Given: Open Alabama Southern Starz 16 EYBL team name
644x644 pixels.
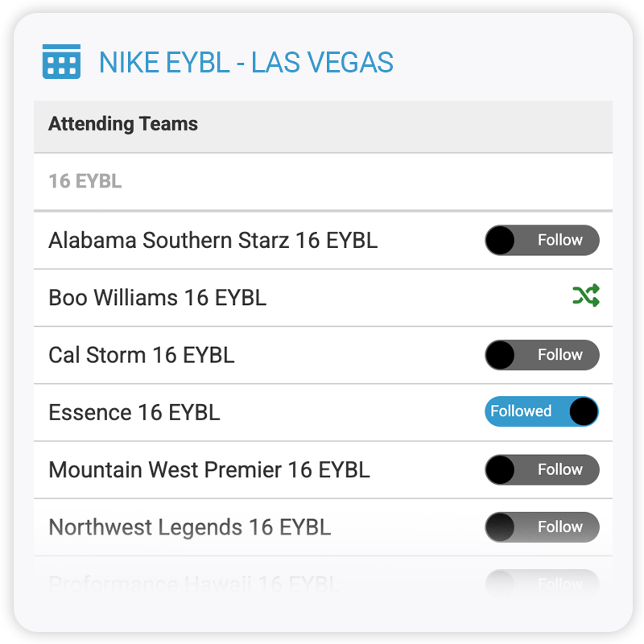Looking at the screenshot, I should 213,240.
